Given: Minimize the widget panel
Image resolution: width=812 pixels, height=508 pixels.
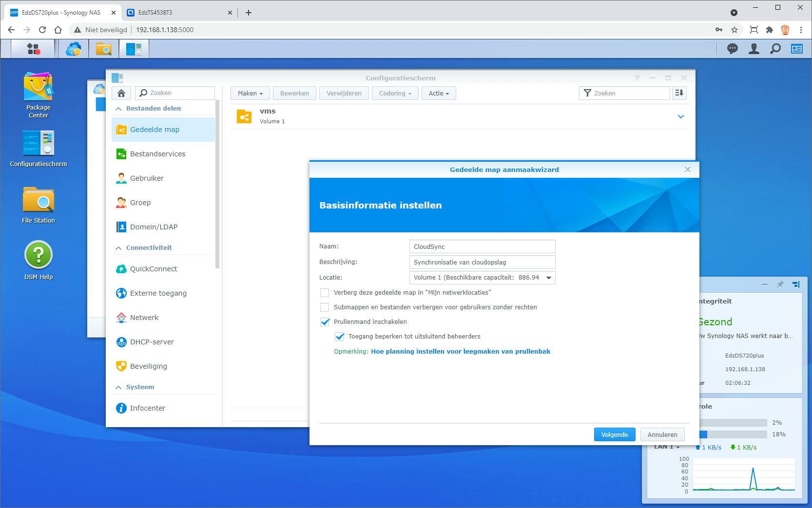Looking at the screenshot, I should pyautogui.click(x=764, y=284).
